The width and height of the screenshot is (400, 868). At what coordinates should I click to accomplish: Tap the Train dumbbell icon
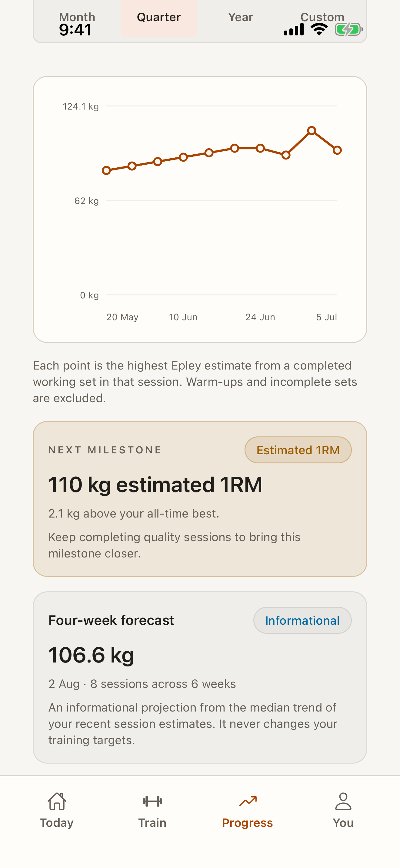(152, 801)
